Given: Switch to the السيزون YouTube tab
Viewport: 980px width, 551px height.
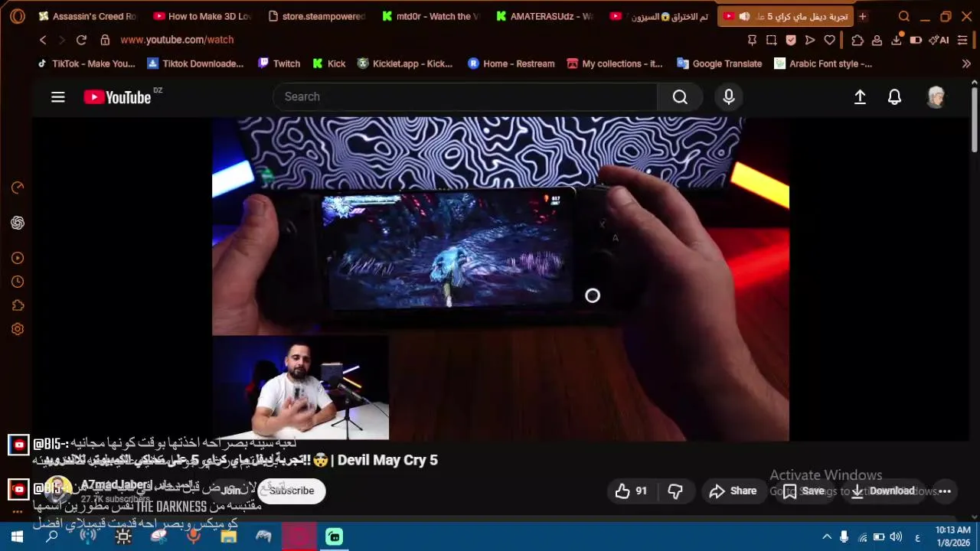Looking at the screenshot, I should [660, 16].
